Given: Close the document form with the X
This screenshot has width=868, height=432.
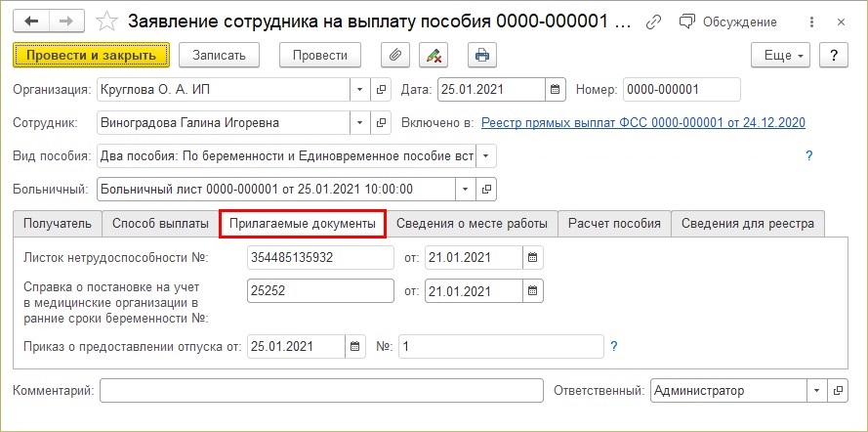Looking at the screenshot, I should tap(841, 22).
